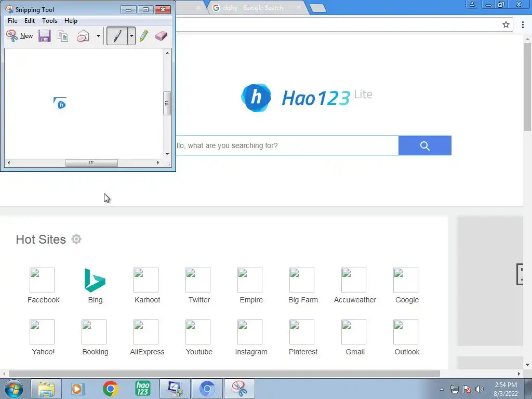
Task: Open the Empire hot site
Action: pyautogui.click(x=251, y=286)
